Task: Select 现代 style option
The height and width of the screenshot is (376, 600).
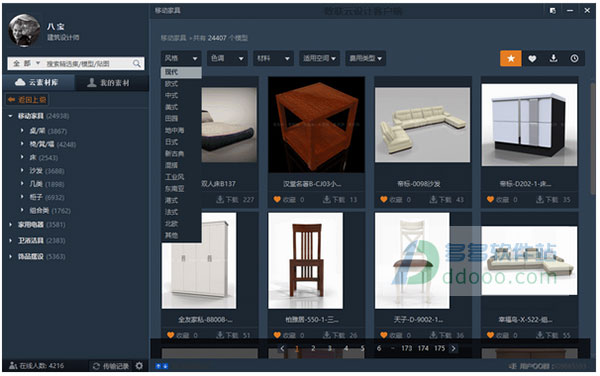Action: click(x=181, y=72)
